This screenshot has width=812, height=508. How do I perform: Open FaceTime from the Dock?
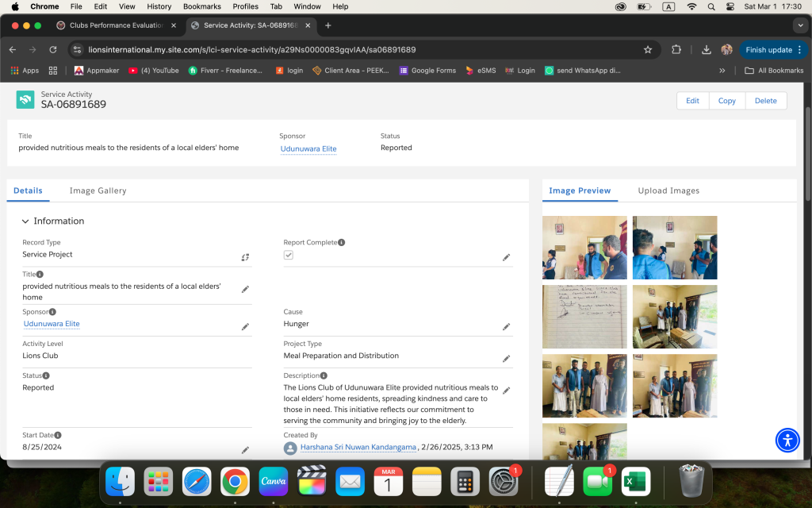coord(598,482)
